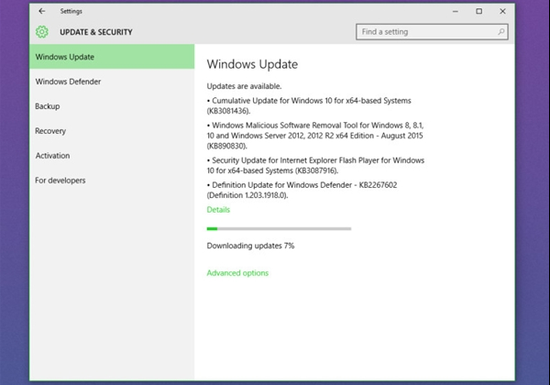Open the Details link under updates list
550x385 pixels.
[218, 210]
